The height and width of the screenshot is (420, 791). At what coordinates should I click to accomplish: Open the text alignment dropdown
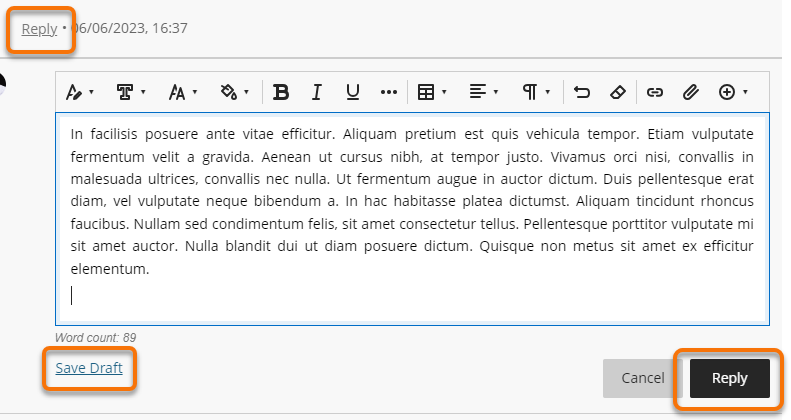coord(483,92)
